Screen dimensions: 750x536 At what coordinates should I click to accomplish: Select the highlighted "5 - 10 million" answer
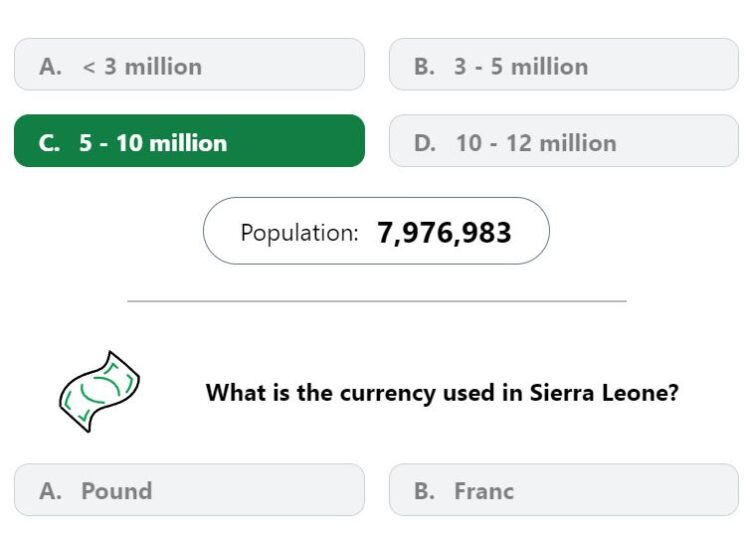pos(189,141)
